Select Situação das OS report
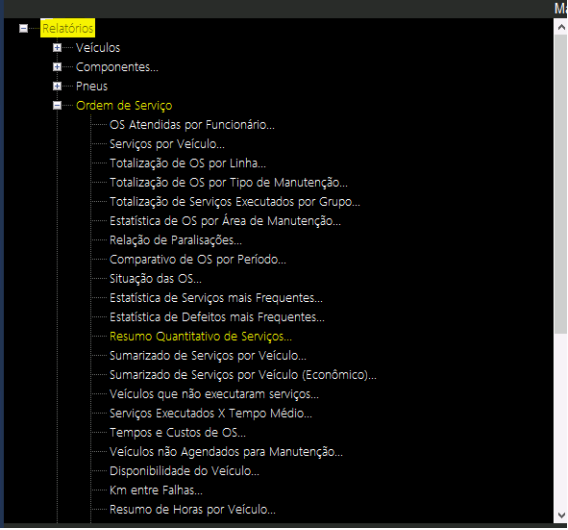Image resolution: width=568 pixels, height=530 pixels. 155,279
